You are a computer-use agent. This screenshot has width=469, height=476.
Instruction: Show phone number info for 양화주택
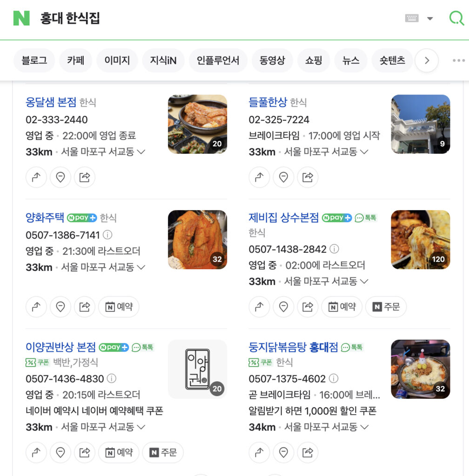[107, 235]
